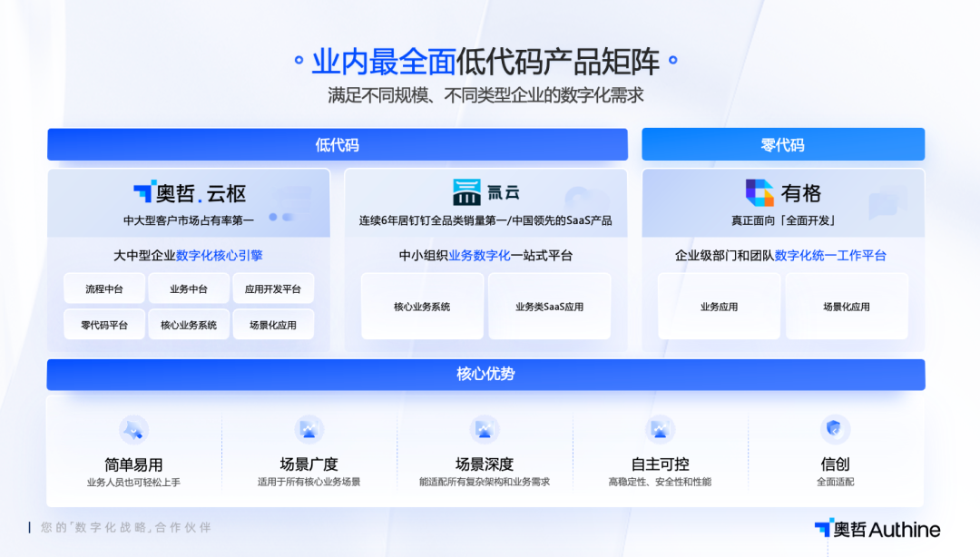Image resolution: width=980 pixels, height=557 pixels.
Task: Click the shield icon above 信创
Action: point(835,429)
